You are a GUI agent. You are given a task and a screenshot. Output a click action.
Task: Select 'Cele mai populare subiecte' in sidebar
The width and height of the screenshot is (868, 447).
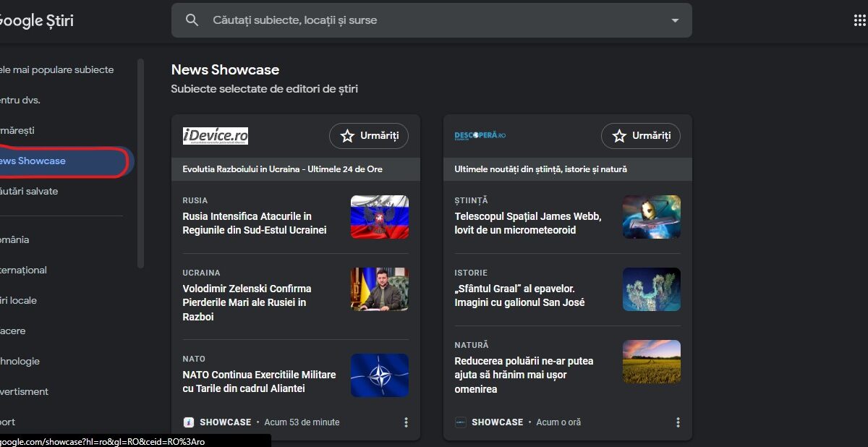point(56,70)
